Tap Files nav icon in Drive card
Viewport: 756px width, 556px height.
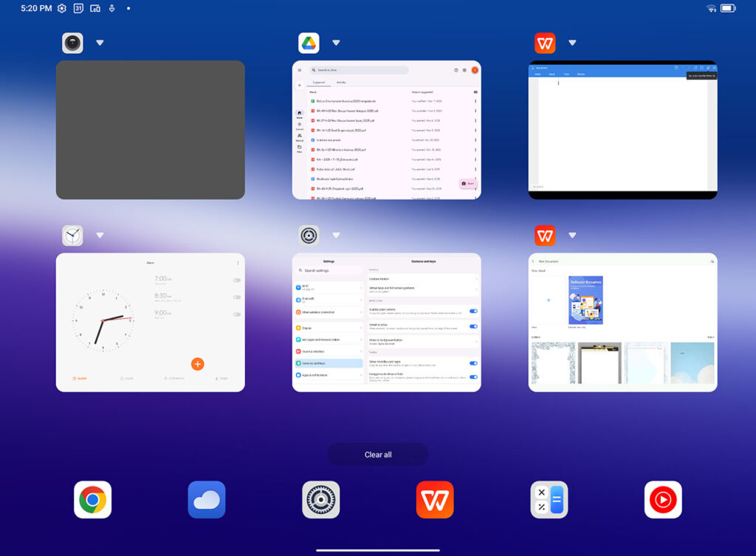(300, 148)
